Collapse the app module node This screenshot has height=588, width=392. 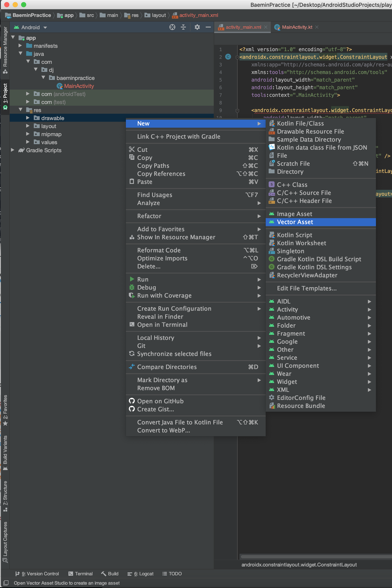(13, 37)
